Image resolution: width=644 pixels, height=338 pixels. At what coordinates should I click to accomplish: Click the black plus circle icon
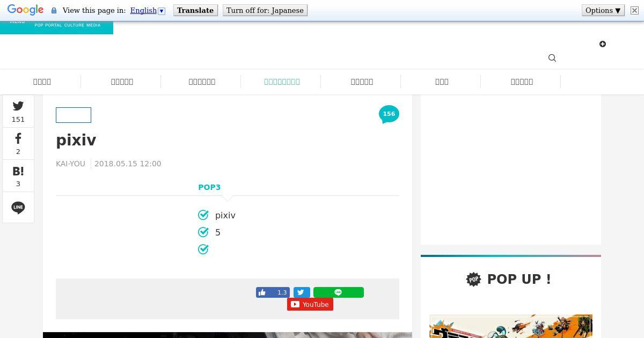603,44
